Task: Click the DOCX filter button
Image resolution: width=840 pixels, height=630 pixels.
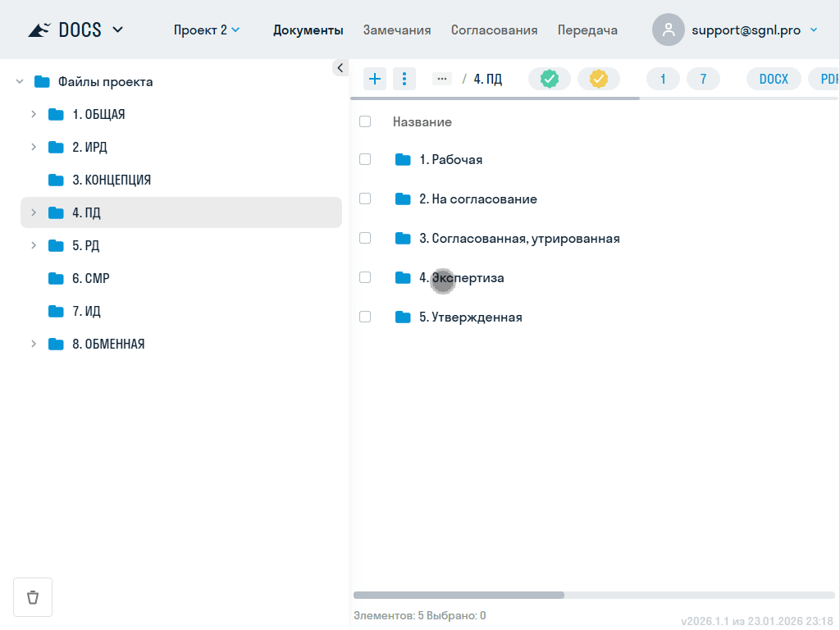Action: [x=774, y=79]
